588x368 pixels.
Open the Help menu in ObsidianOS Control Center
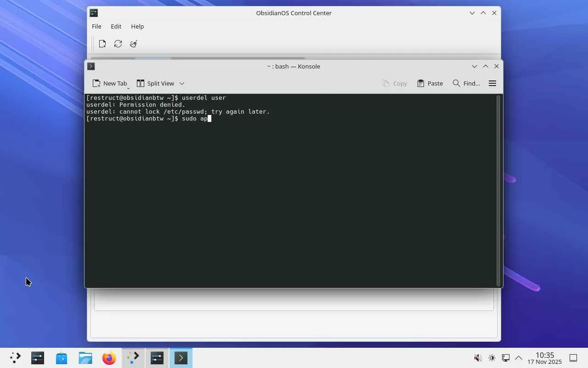(137, 26)
